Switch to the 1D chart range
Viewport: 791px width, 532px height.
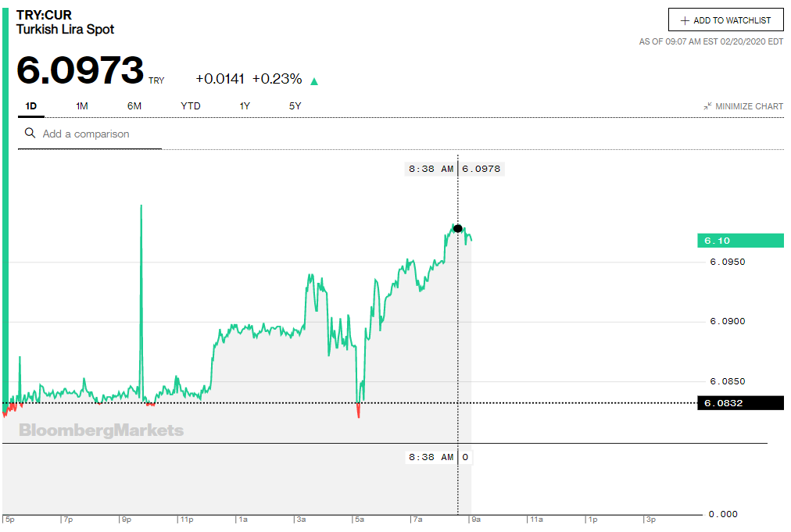point(31,105)
